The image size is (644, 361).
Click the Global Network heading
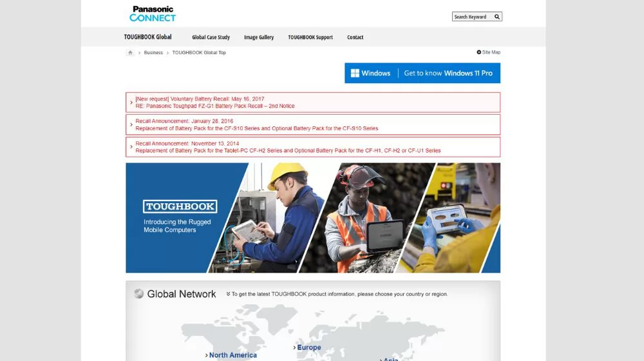coord(181,294)
